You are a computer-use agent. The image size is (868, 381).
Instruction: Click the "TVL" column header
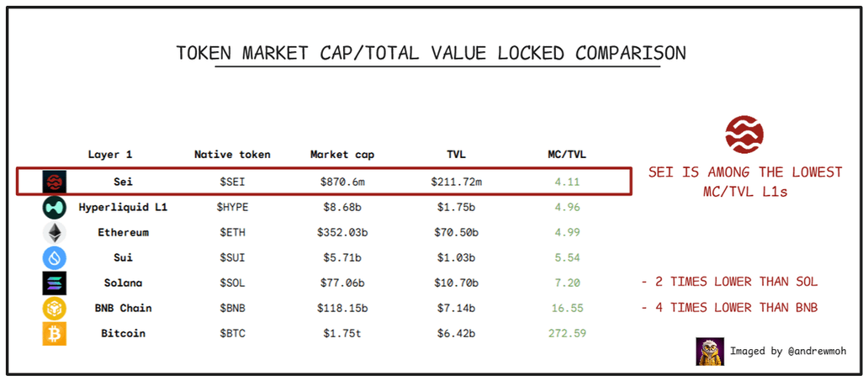(456, 155)
